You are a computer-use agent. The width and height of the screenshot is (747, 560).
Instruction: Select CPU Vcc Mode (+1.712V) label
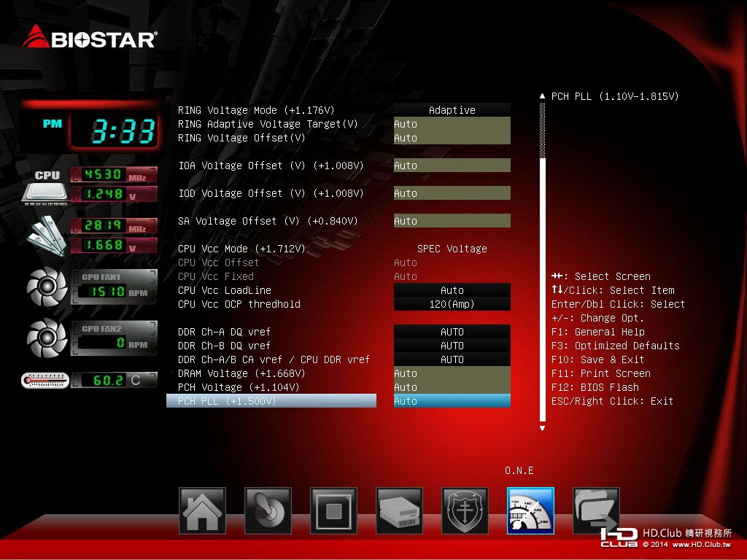pyautogui.click(x=241, y=249)
